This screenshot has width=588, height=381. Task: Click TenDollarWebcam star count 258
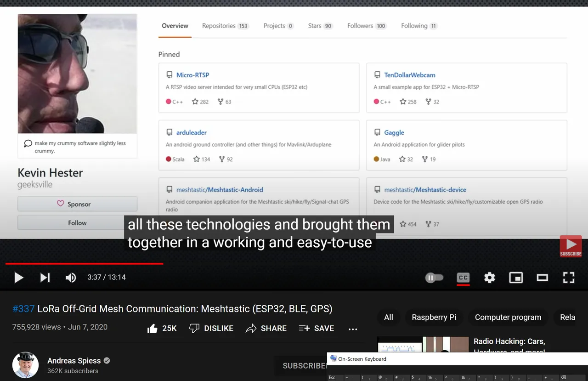point(408,102)
